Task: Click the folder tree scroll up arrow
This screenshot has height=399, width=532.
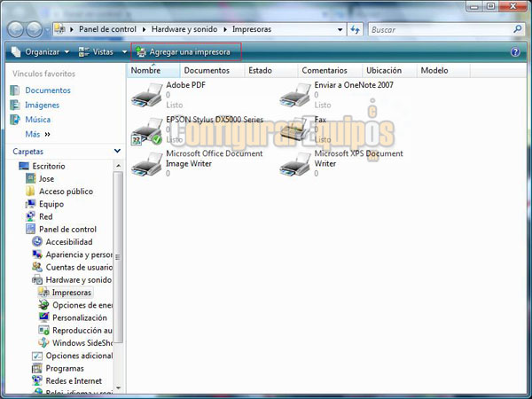Action: click(x=118, y=166)
